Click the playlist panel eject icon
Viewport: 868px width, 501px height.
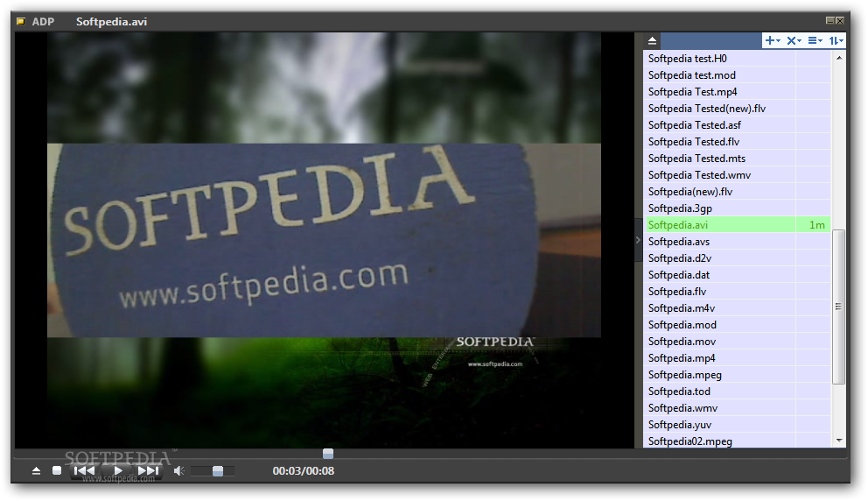[x=652, y=40]
